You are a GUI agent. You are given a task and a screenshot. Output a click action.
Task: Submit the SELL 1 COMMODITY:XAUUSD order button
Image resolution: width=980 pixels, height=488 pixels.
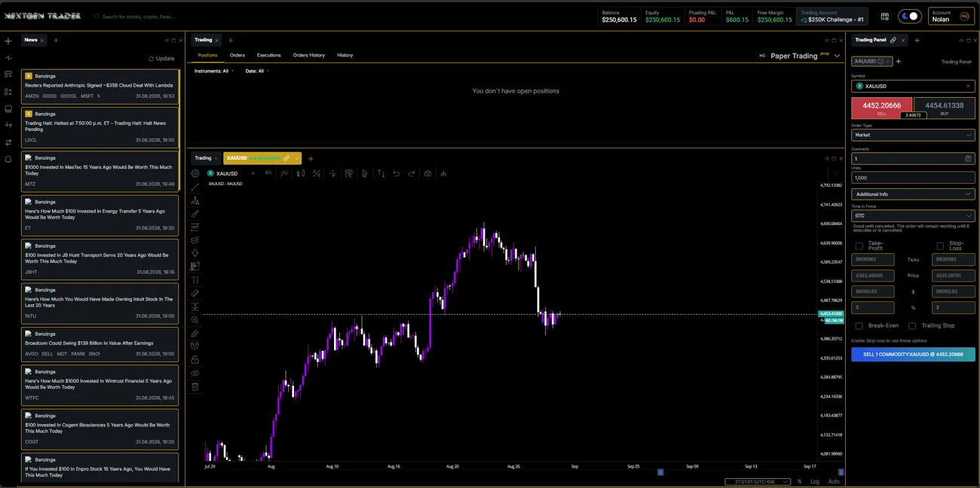click(x=913, y=354)
